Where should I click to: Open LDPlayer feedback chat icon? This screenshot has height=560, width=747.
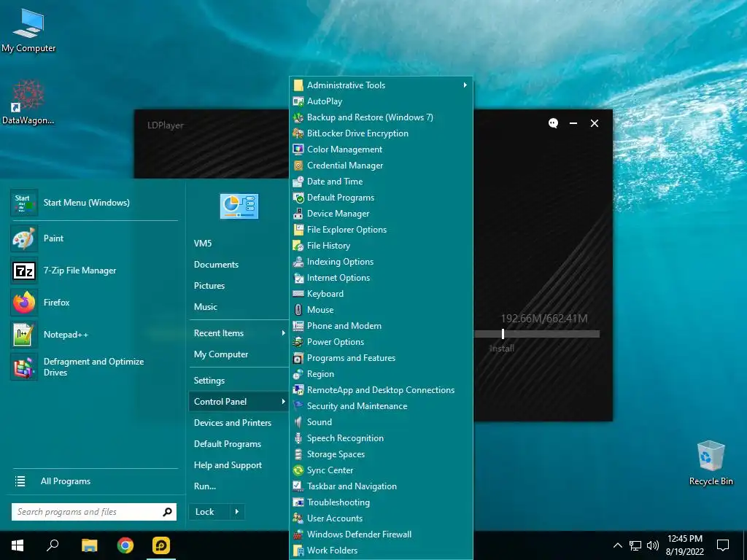click(553, 123)
